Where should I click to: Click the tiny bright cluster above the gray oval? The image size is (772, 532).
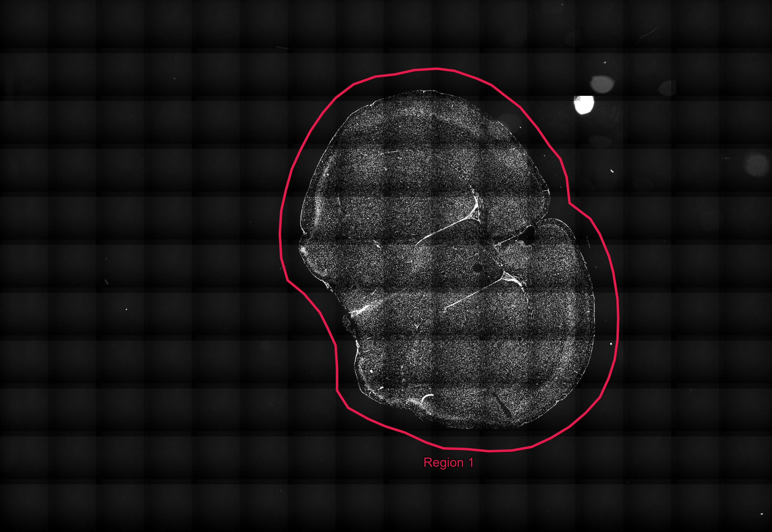[605, 62]
